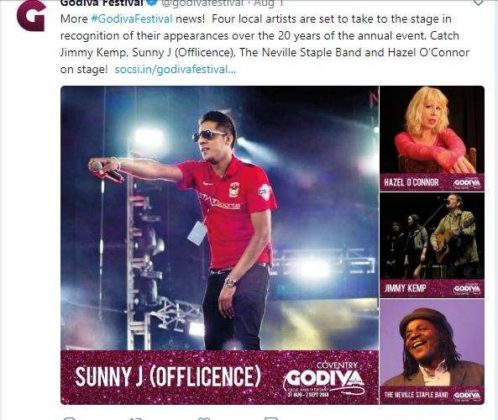Click the Hazel O'Connor name caption strip
498x420 pixels.
click(x=432, y=182)
